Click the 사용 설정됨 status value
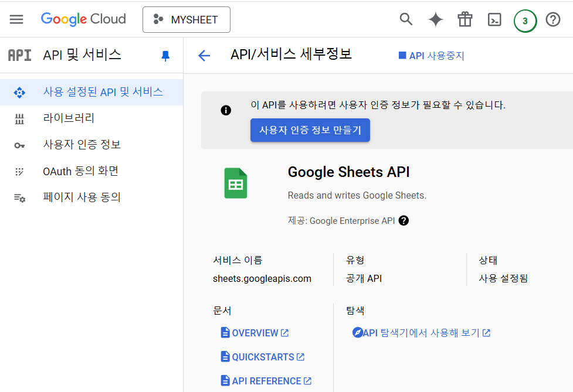Viewport: 573px width, 392px height. pos(503,278)
